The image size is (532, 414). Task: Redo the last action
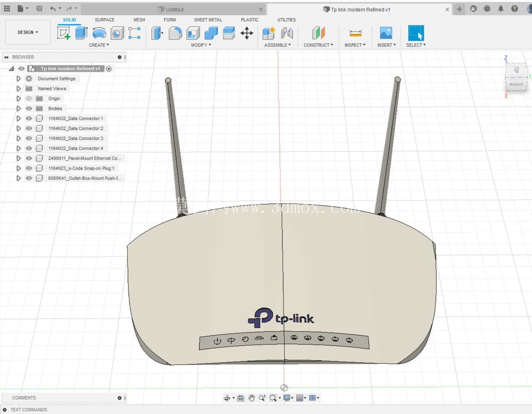(69, 9)
